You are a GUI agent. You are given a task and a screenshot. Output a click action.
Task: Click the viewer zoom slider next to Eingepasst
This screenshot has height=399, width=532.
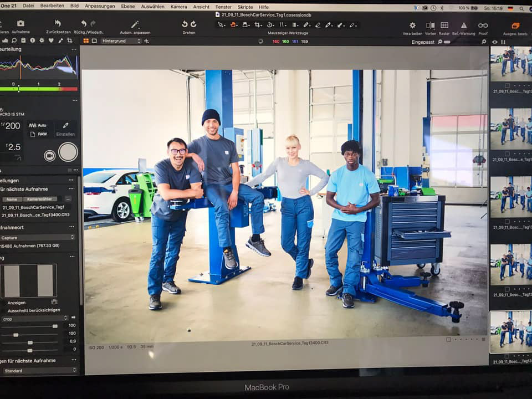point(447,42)
